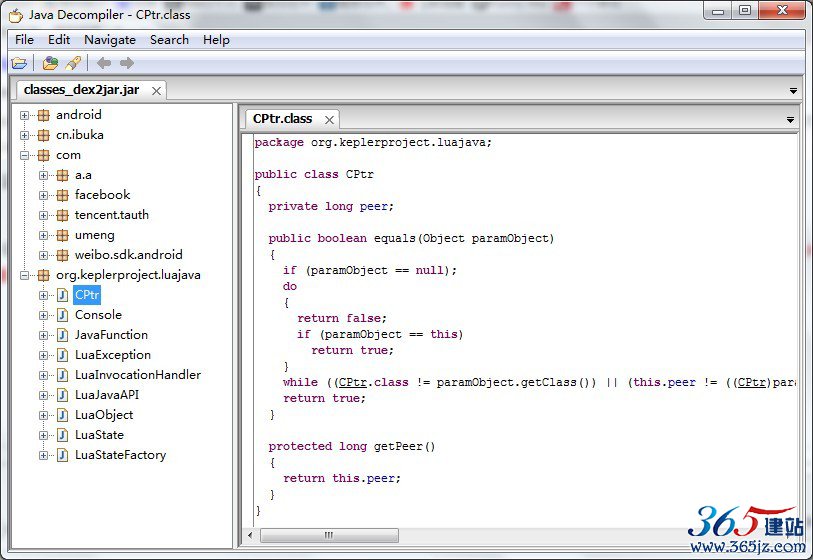Expand the cn.ibuka package node
Viewport: 813px width, 560px height.
(24, 135)
